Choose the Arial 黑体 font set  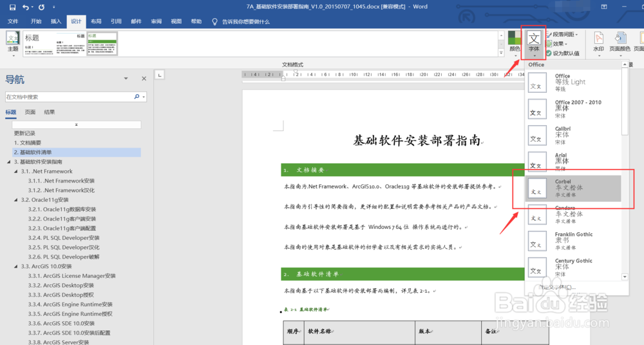[x=573, y=161]
